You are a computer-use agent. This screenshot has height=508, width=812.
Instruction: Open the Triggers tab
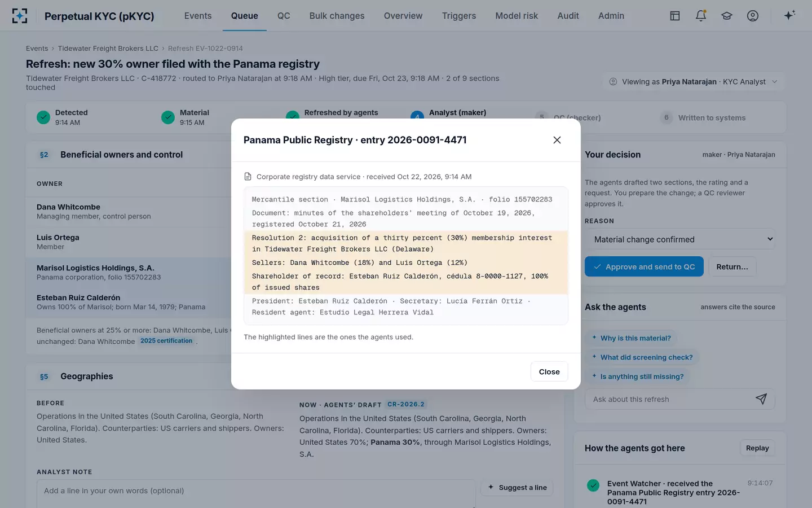(x=459, y=16)
